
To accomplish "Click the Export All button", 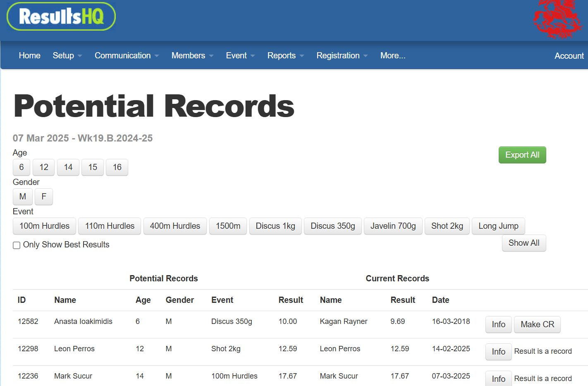I will (x=522, y=155).
